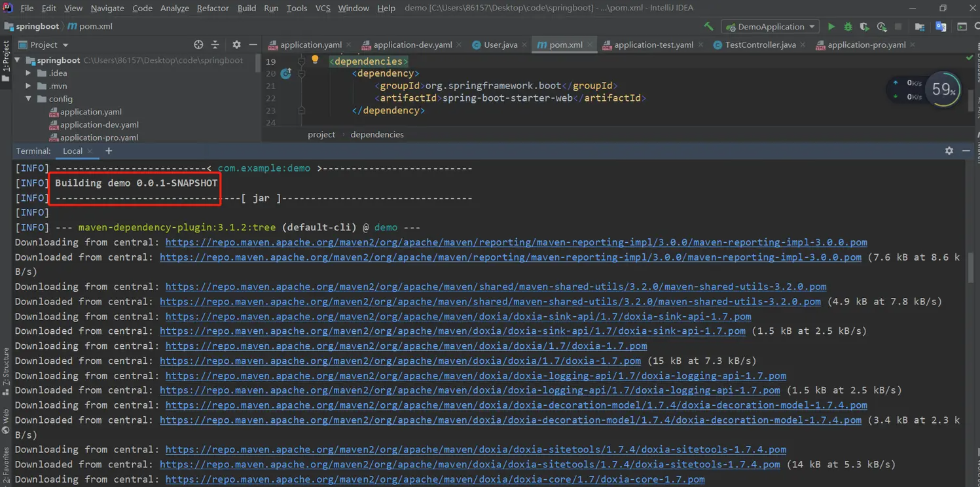Select application-dev.yaml in project tree
This screenshot has height=487, width=980.
pyautogui.click(x=100, y=124)
